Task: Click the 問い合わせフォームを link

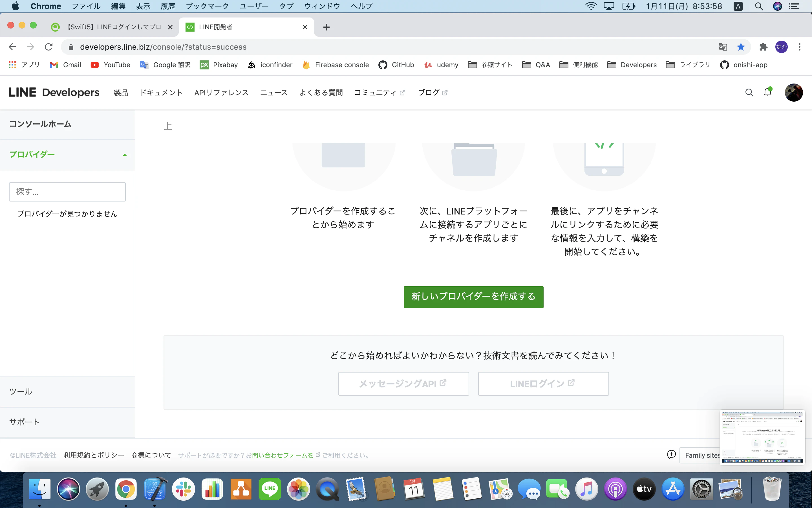Action: 283,455
